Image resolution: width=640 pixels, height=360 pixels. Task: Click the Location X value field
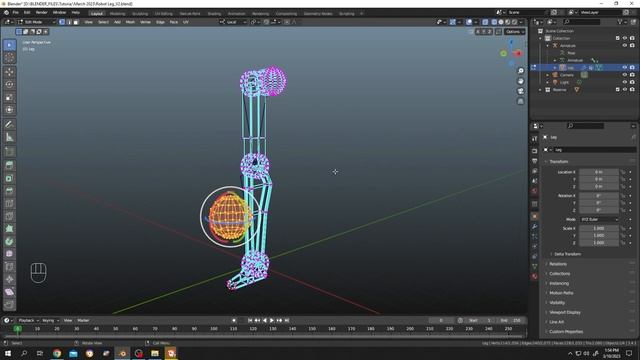[599, 172]
